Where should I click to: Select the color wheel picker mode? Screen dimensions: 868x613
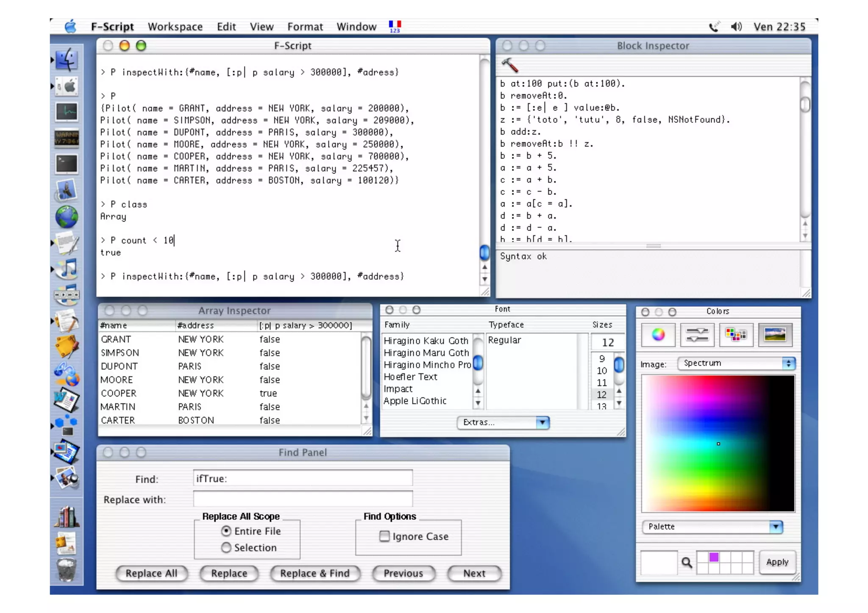[658, 335]
